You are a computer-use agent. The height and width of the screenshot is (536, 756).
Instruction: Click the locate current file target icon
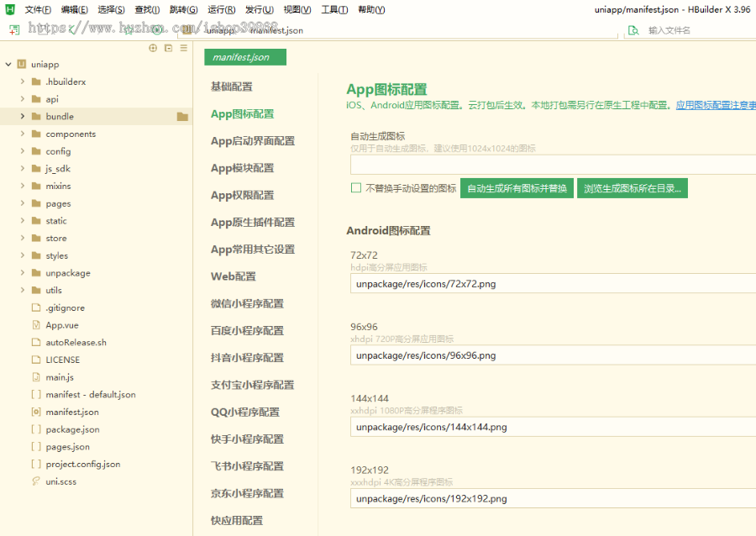(x=153, y=48)
